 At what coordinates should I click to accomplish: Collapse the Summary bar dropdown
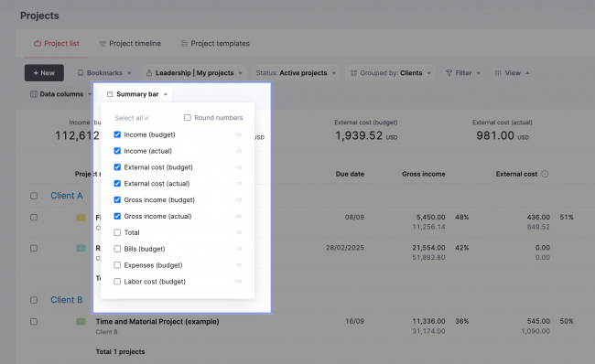tap(137, 94)
